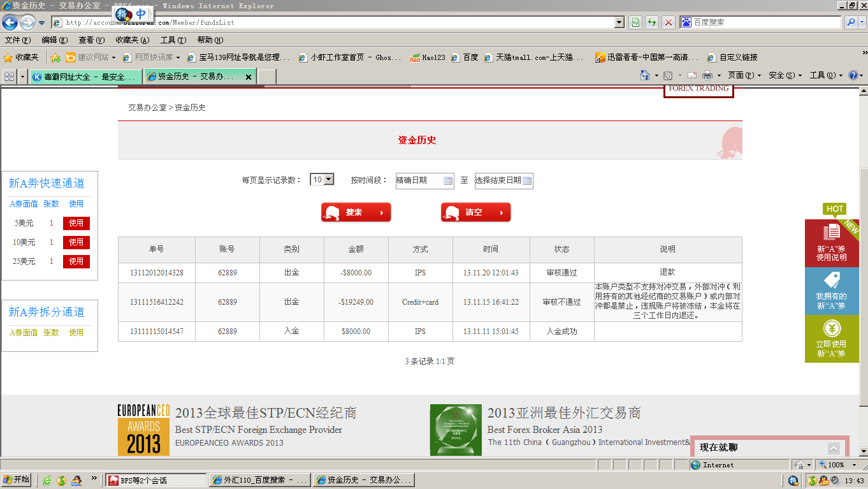Click the -$19249.00 amount cell
Image resolution: width=868 pixels, height=489 pixels.
356,302
